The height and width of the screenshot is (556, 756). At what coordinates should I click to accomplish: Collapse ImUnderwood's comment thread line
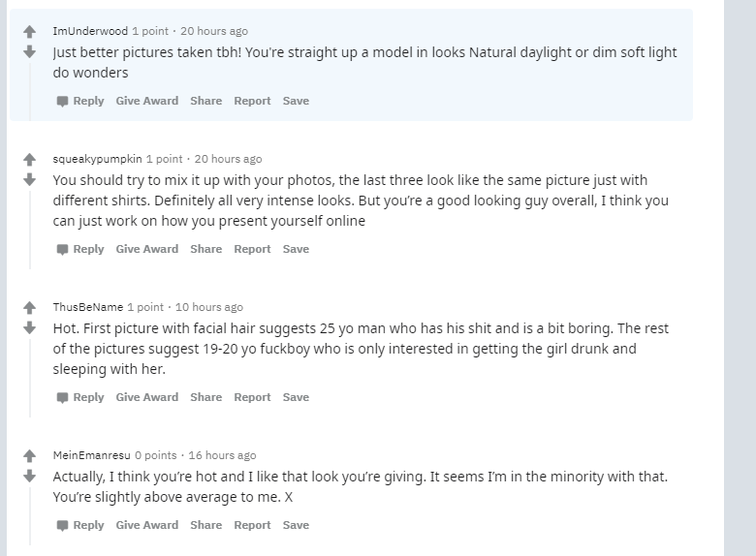[30, 87]
